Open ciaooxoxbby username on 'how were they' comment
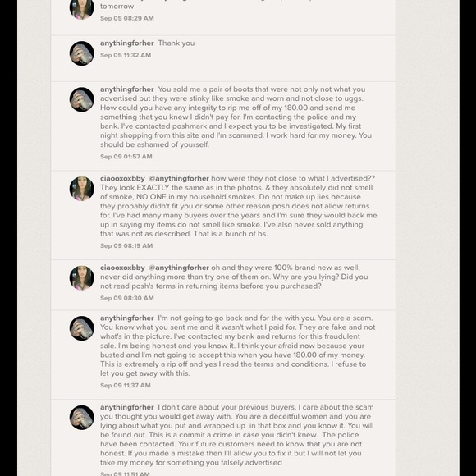This screenshot has height=476, width=476. click(x=122, y=179)
